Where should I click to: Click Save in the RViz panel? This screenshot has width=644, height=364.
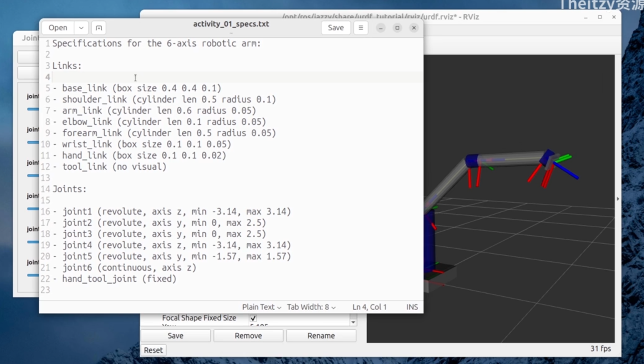coord(175,335)
